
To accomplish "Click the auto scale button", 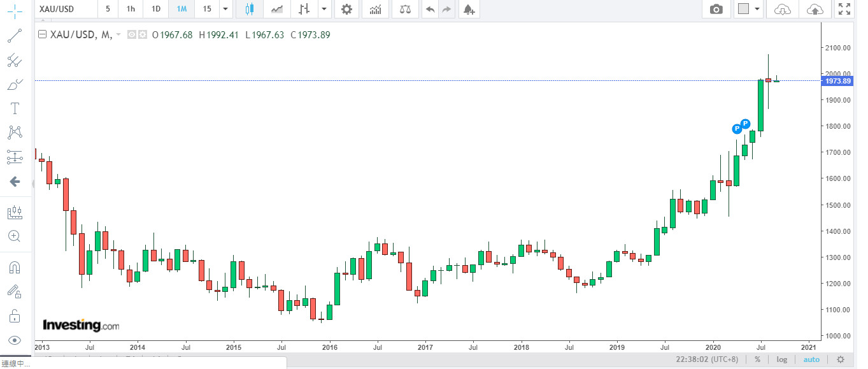I will (811, 359).
